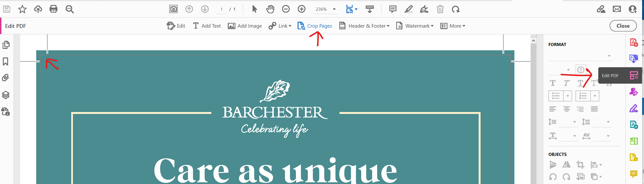Open the Bookmarks panel
The width and height of the screenshot is (644, 184).
click(5, 61)
